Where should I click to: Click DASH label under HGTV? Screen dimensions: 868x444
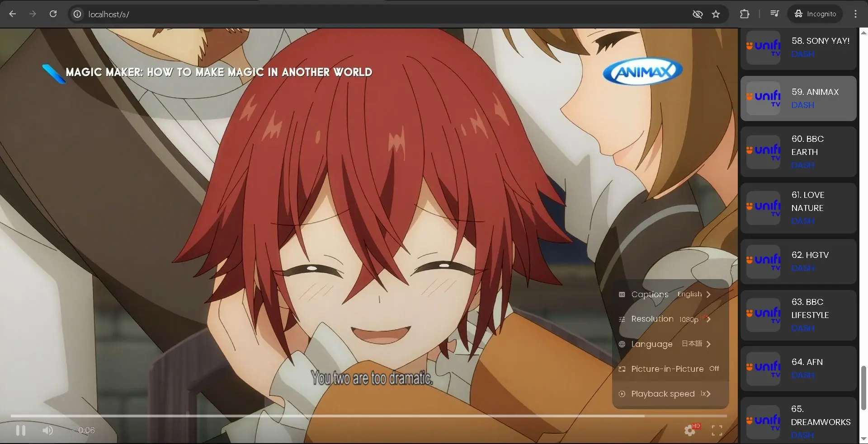[x=802, y=268]
